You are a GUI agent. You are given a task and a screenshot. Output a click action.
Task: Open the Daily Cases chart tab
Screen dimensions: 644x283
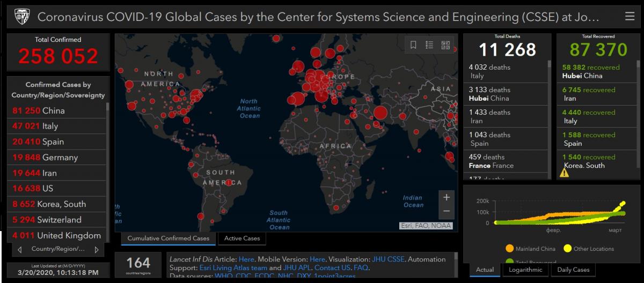coord(573,270)
